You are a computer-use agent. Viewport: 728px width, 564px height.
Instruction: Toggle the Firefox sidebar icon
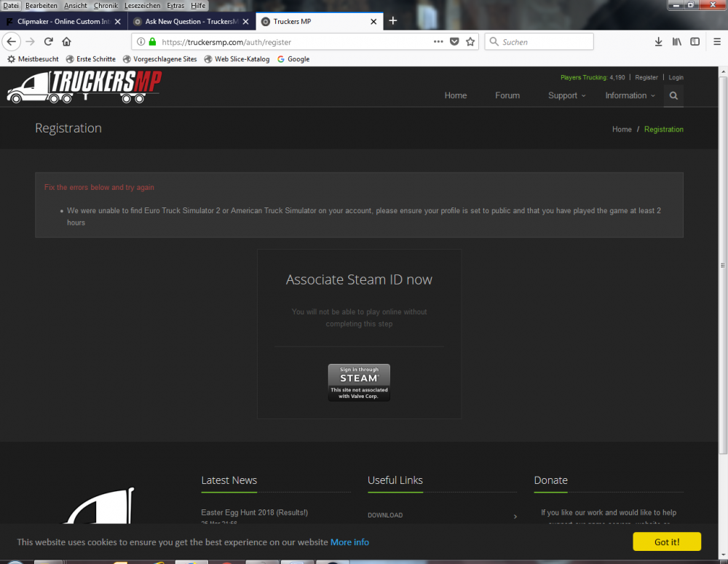coord(695,41)
